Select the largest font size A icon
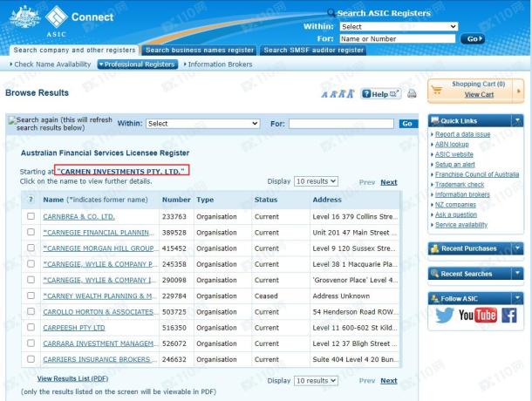The image size is (532, 401). coord(350,93)
